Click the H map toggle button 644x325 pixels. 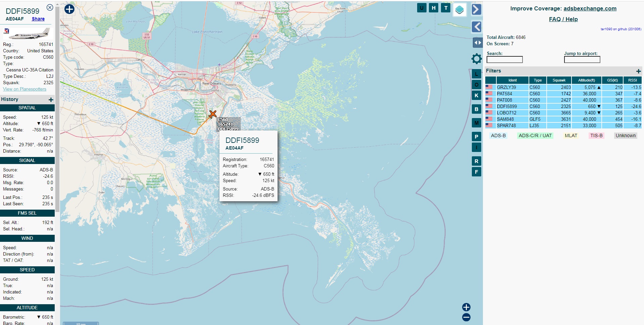[434, 8]
